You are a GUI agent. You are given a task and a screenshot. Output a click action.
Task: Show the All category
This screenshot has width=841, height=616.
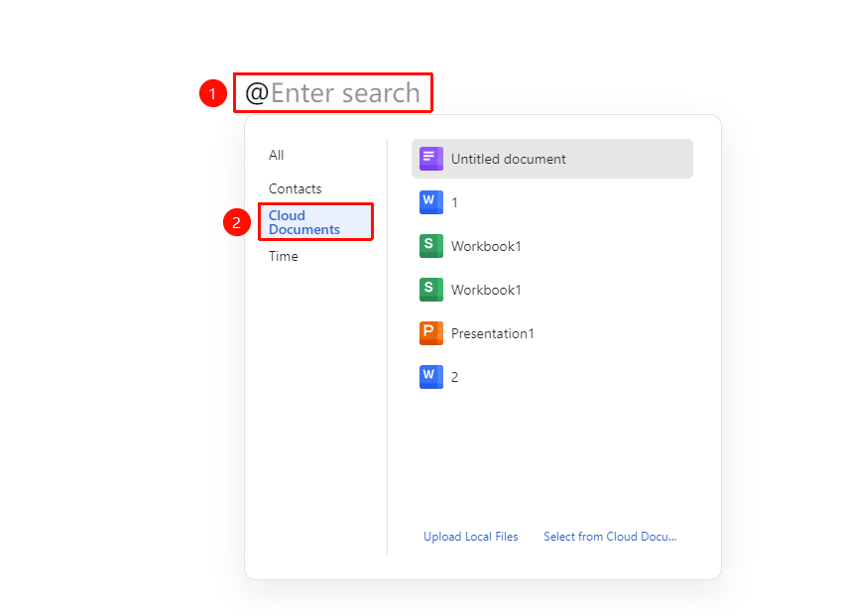pyautogui.click(x=277, y=155)
